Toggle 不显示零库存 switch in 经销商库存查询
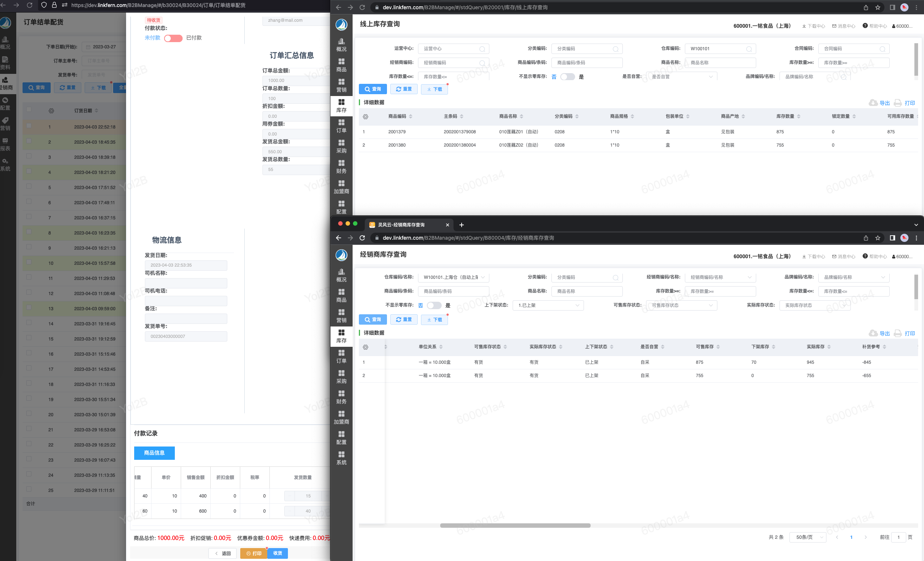924x561 pixels. click(434, 305)
